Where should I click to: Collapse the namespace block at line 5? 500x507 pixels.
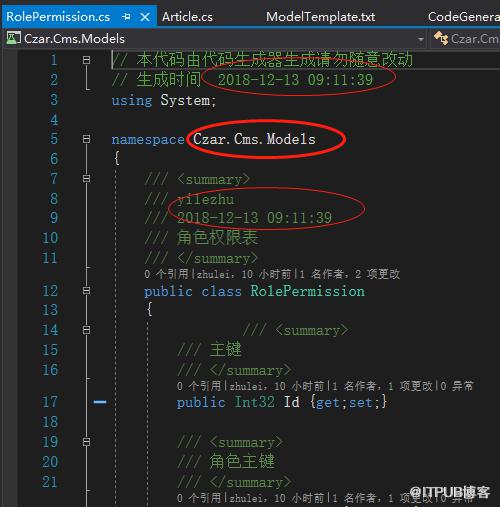coord(86,139)
